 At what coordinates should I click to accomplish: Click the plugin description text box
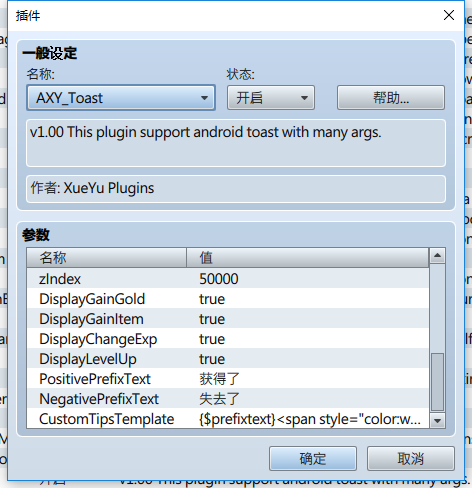click(236, 143)
